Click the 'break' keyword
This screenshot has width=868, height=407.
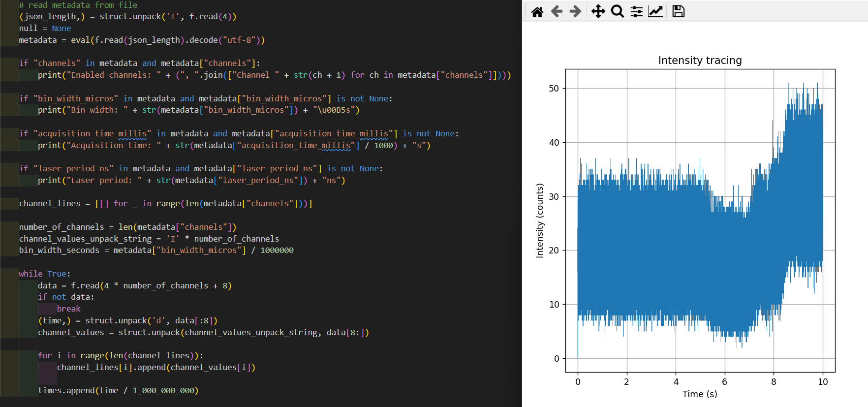pyautogui.click(x=68, y=309)
